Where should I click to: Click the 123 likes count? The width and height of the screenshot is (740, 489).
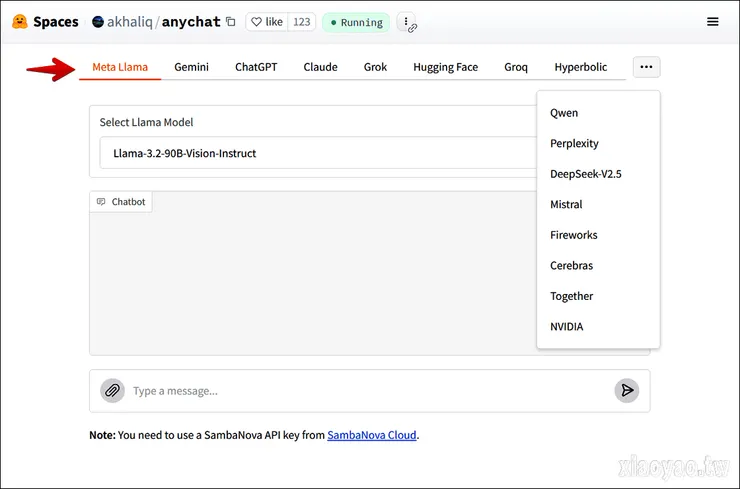(x=301, y=22)
